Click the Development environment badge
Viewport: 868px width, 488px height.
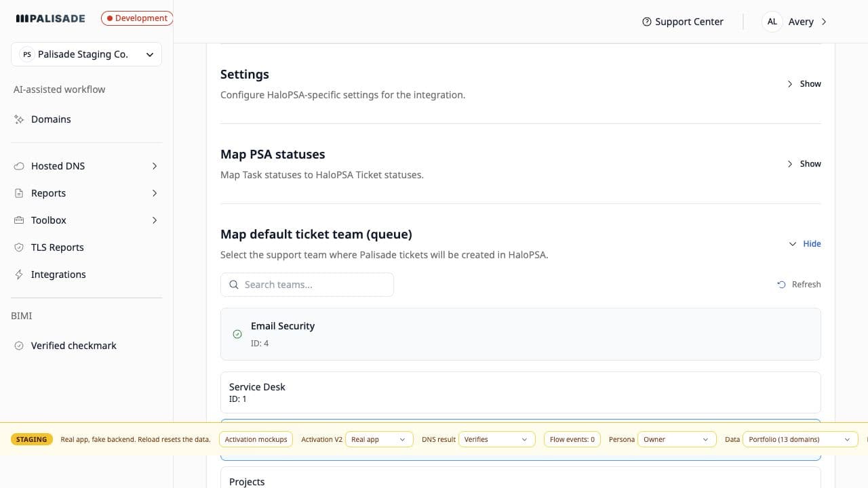pyautogui.click(x=137, y=18)
